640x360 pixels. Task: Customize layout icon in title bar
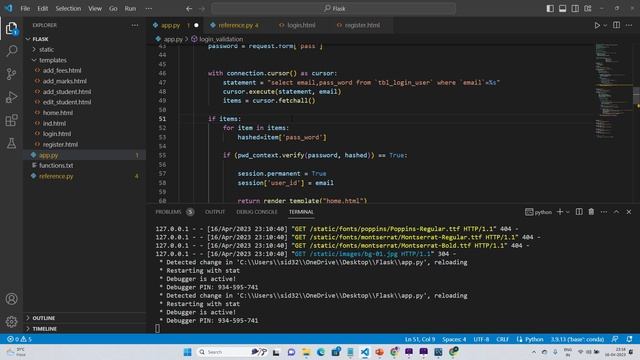click(588, 9)
